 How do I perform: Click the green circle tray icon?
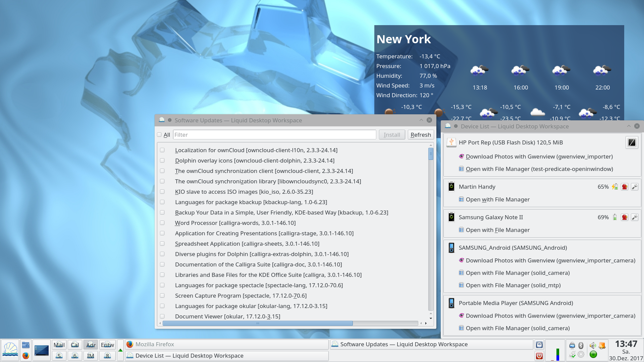(593, 354)
